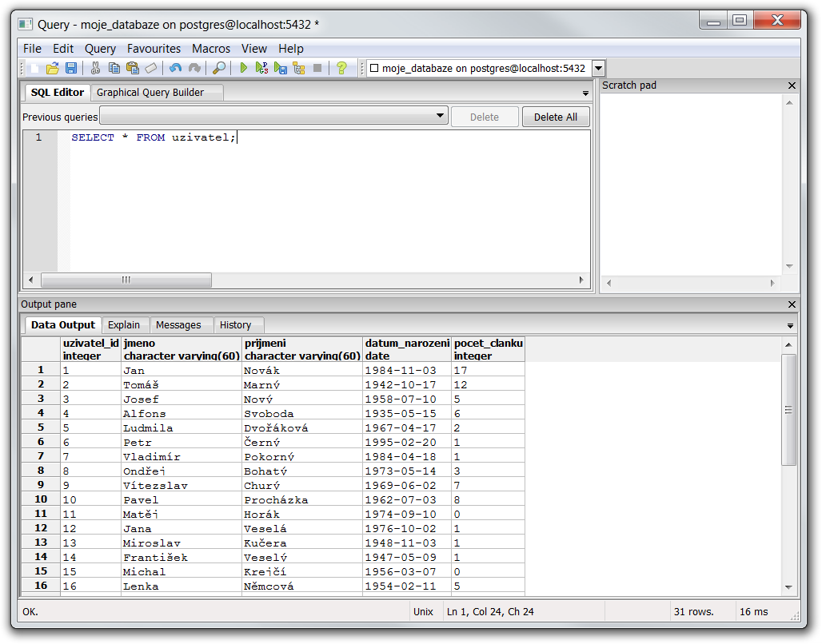Clear the edit window with the eraser icon
The width and height of the screenshot is (822, 644).
(151, 68)
